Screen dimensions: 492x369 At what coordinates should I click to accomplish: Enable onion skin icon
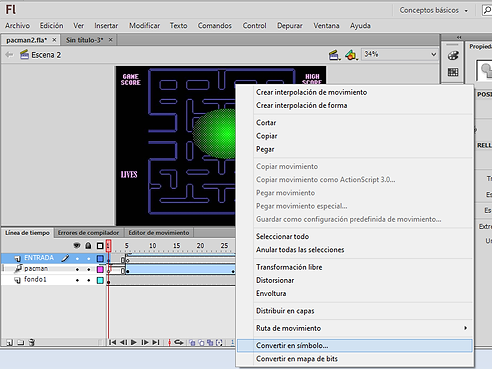[x=192, y=342]
